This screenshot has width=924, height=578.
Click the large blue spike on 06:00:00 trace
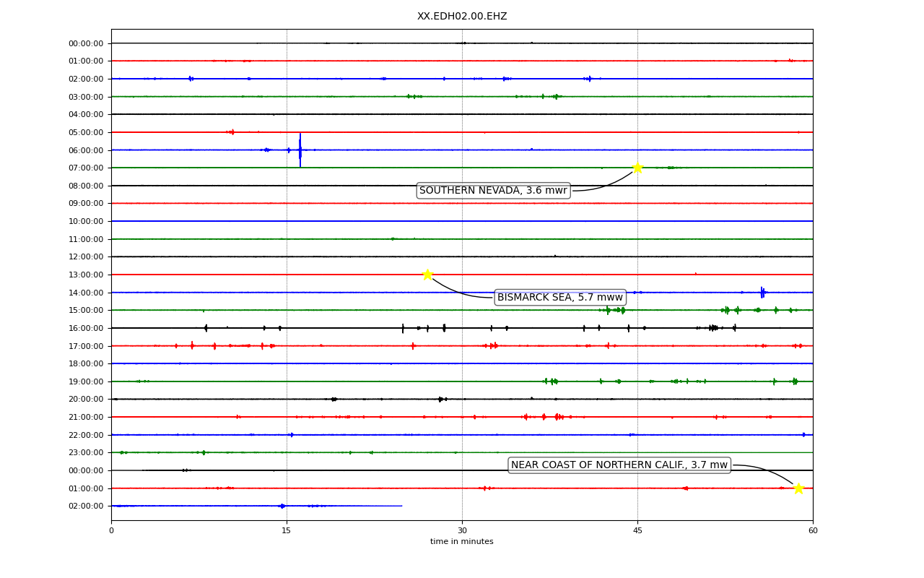pyautogui.click(x=300, y=150)
